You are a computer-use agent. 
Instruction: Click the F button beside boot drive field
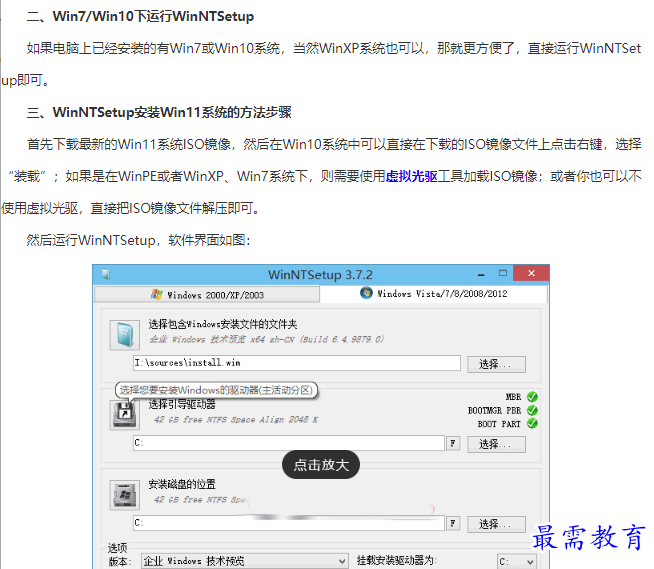[453, 443]
